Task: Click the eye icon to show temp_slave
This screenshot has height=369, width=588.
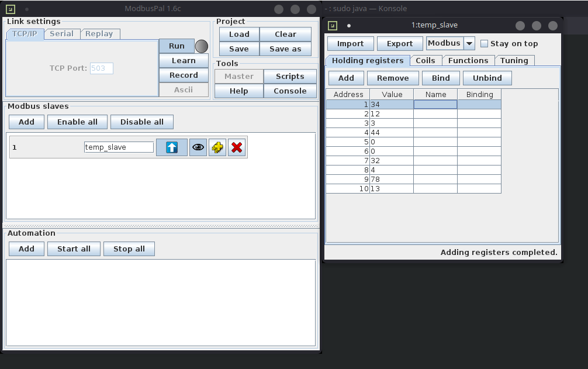Action: tap(198, 147)
